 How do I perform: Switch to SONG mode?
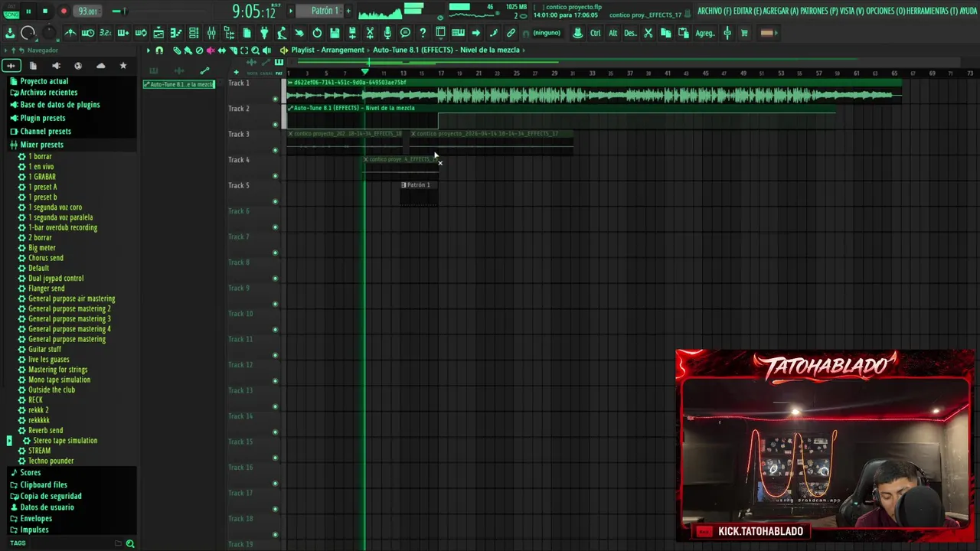click(x=11, y=15)
